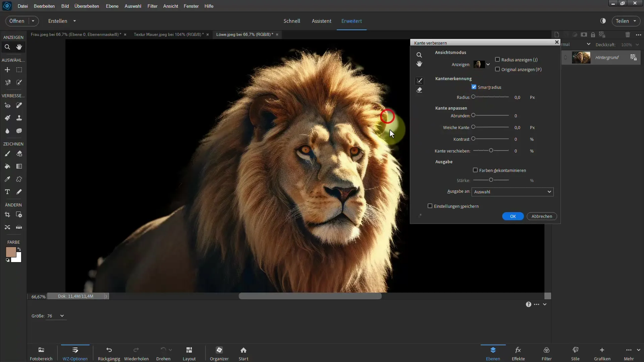Select the Paint Bucket tool

[x=7, y=166]
